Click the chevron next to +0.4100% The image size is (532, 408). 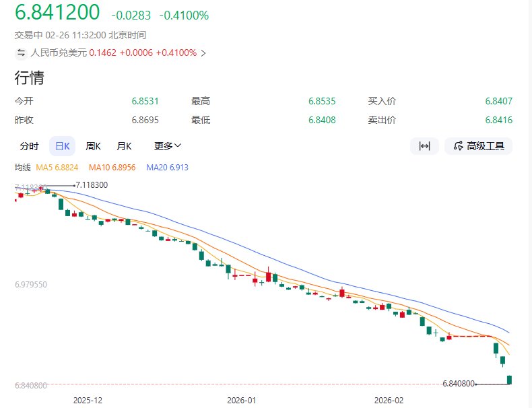[x=203, y=53]
